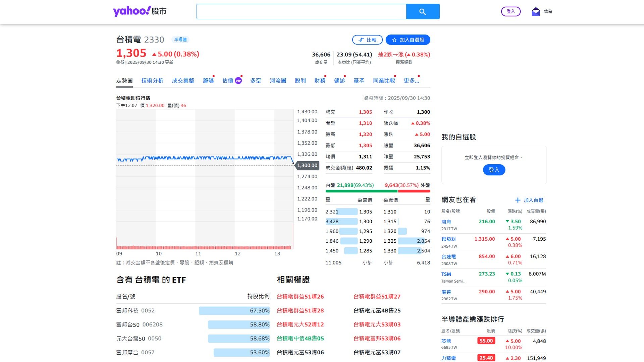Open 芯鼎 stock link in ranking
The width and height of the screenshot is (644, 362).
446,341
